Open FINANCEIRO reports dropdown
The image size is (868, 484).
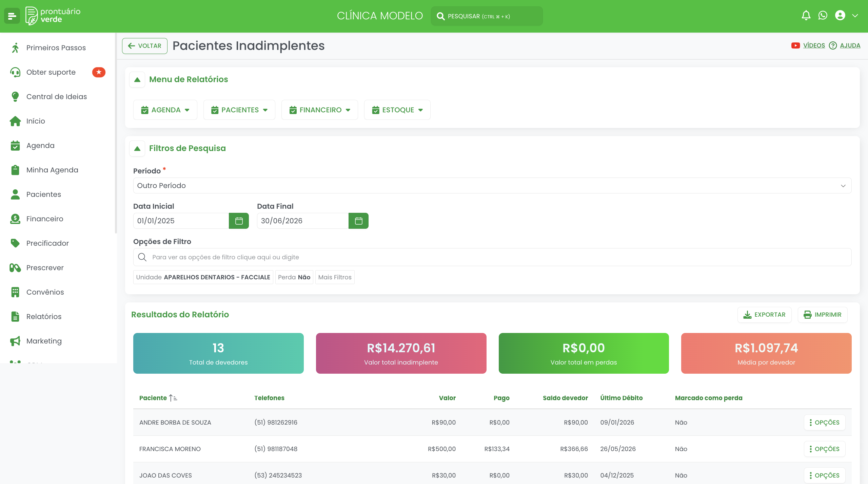point(319,110)
